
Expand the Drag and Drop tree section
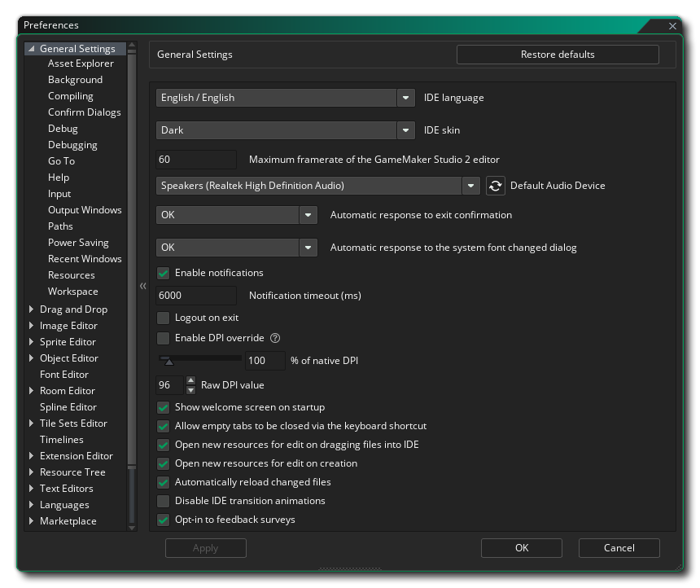click(32, 309)
